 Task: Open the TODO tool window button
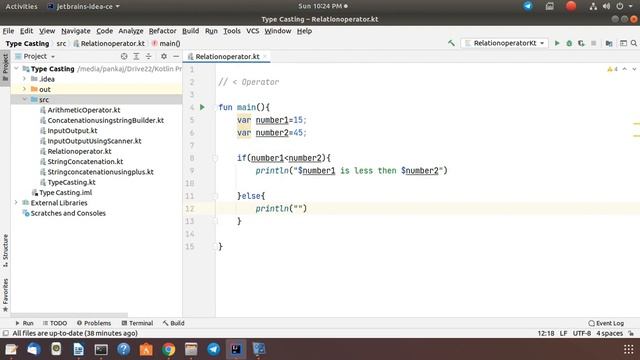(x=55, y=323)
